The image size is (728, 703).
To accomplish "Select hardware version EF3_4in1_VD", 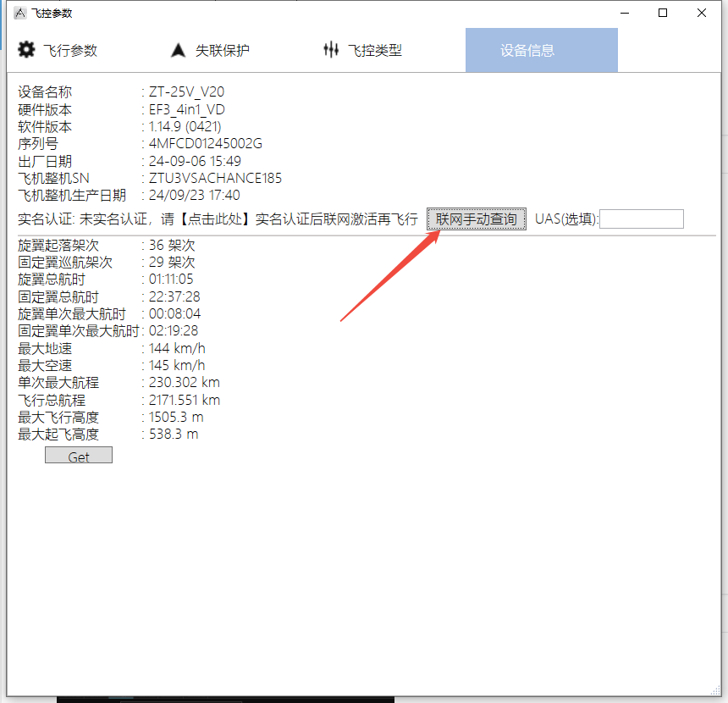I will pos(186,109).
